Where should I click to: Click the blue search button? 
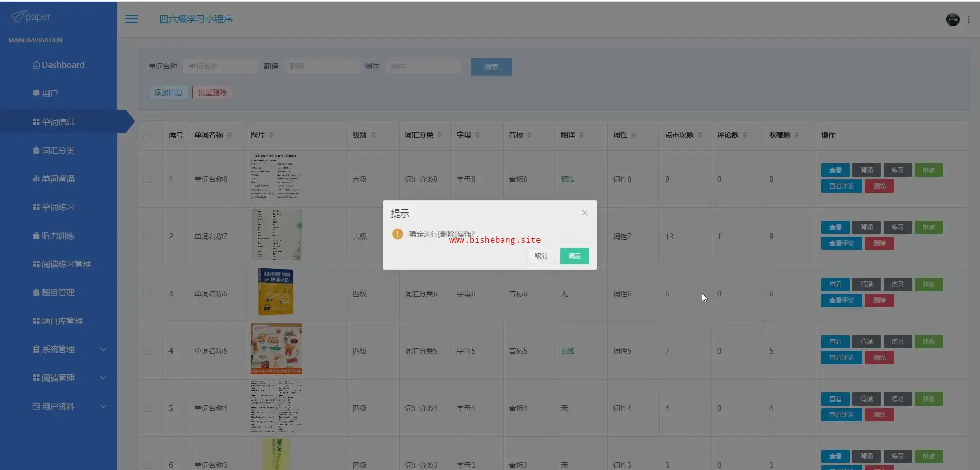point(491,67)
